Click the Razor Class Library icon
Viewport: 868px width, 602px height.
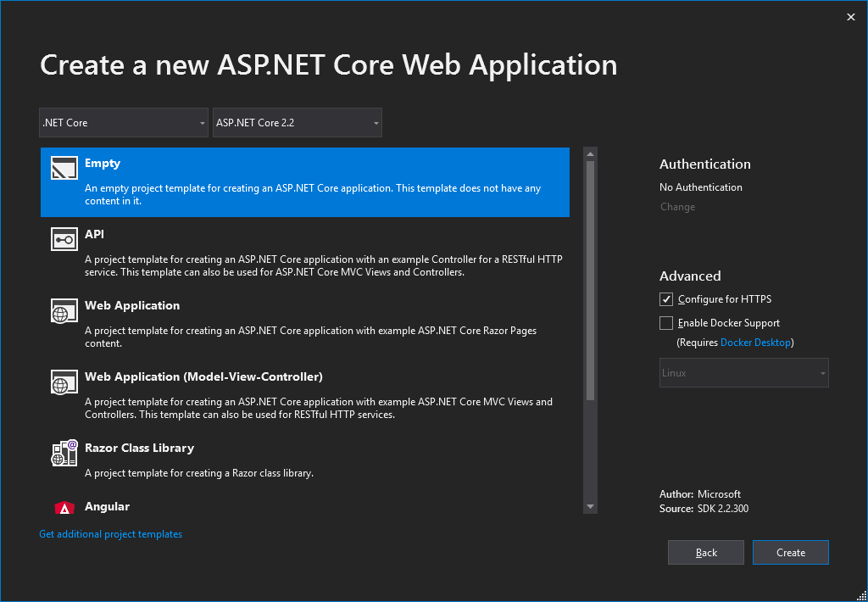tap(64, 454)
